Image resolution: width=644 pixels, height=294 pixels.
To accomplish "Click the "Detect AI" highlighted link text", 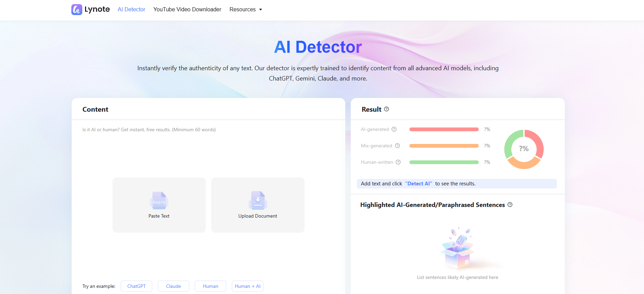I will tap(418, 184).
